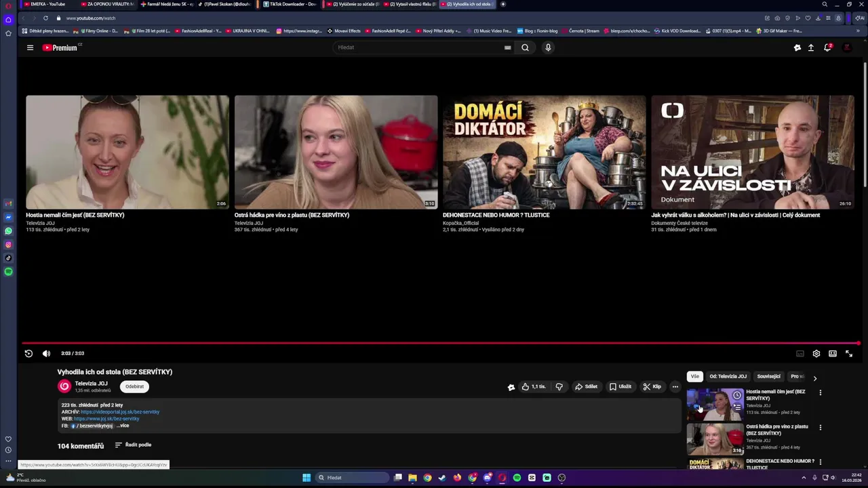Reload the page in the browser
868x488 pixels.
tap(45, 18)
